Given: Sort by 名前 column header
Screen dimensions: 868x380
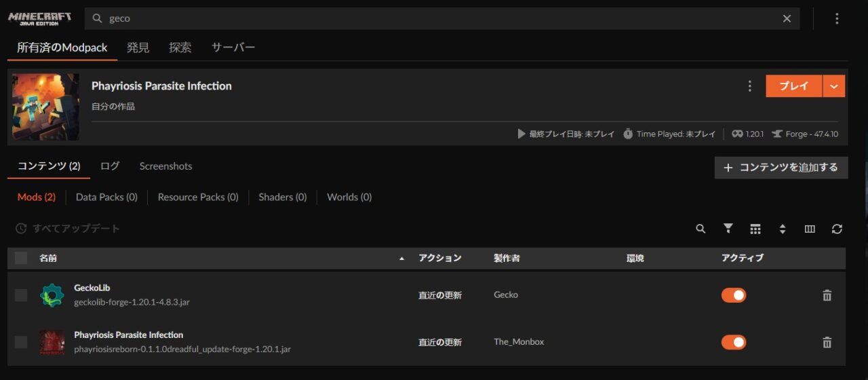Looking at the screenshot, I should click(x=48, y=258).
